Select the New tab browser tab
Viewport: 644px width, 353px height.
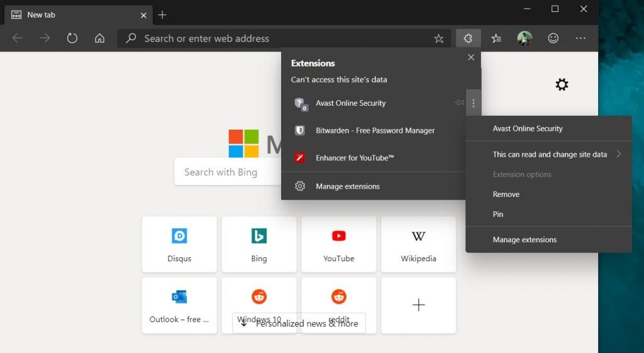78,15
